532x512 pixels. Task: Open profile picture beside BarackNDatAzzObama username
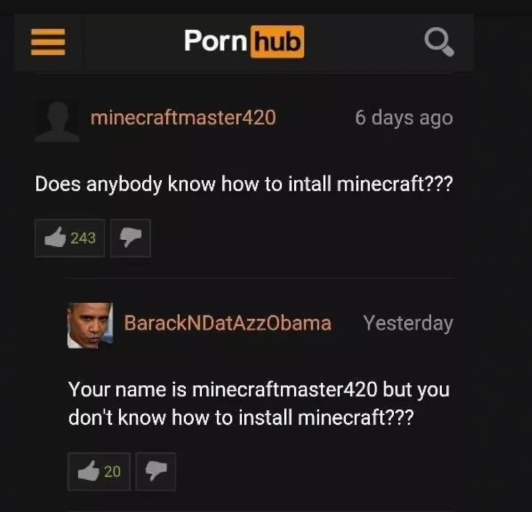90,325
